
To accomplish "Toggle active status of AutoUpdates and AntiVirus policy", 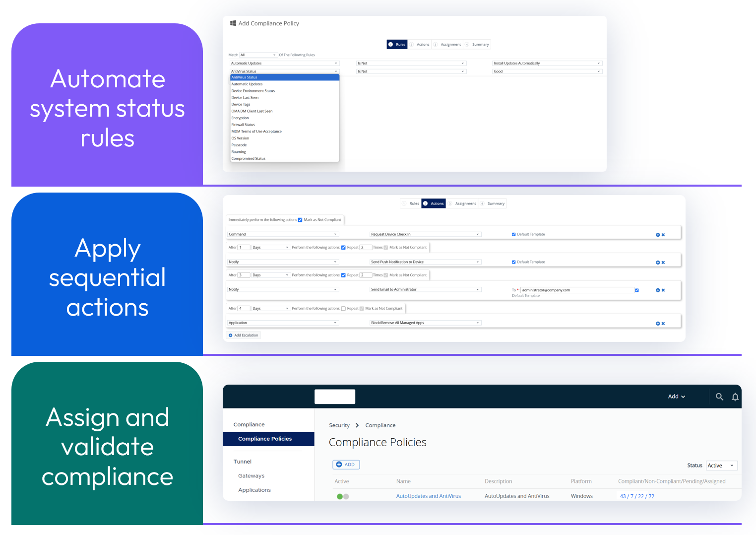I will pyautogui.click(x=343, y=496).
